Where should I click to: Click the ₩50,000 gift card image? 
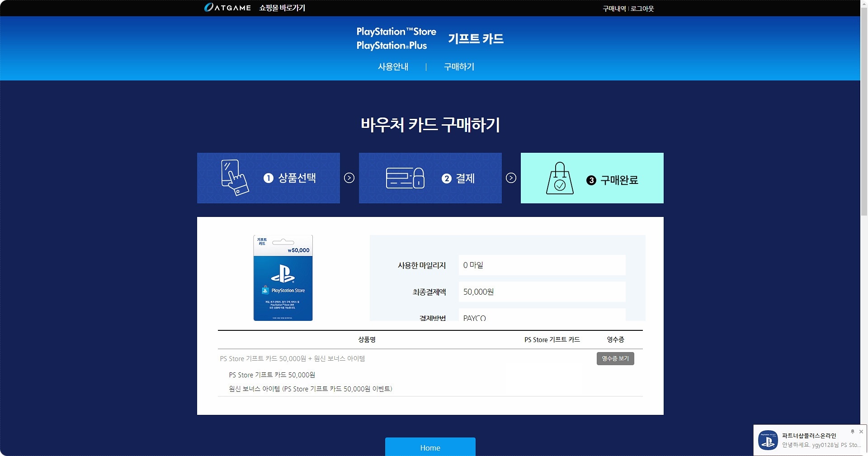point(283,278)
